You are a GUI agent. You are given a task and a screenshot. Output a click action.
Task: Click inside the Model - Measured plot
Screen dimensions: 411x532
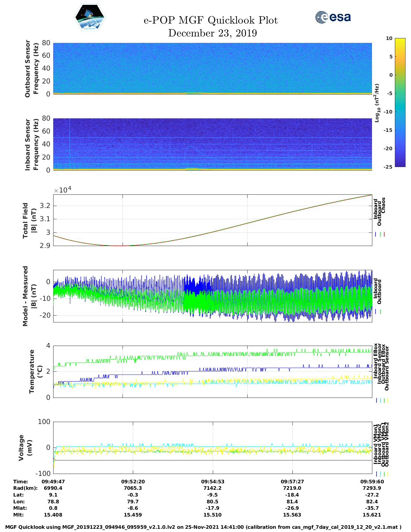coord(212,296)
